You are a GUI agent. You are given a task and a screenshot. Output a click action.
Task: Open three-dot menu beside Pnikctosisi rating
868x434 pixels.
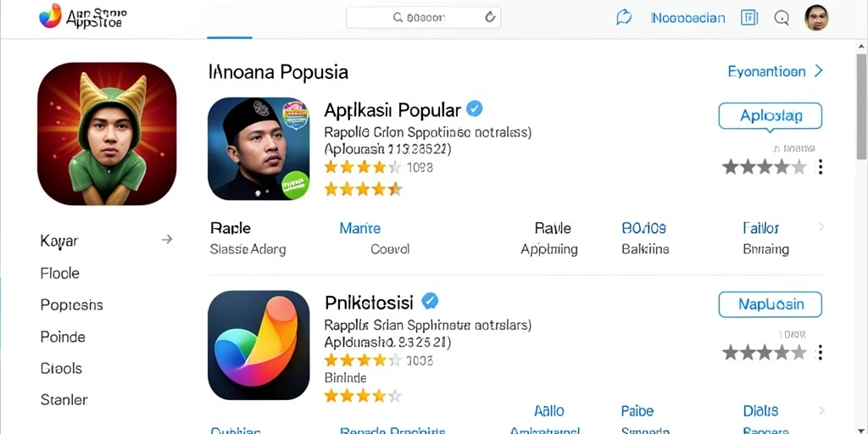coord(821,352)
